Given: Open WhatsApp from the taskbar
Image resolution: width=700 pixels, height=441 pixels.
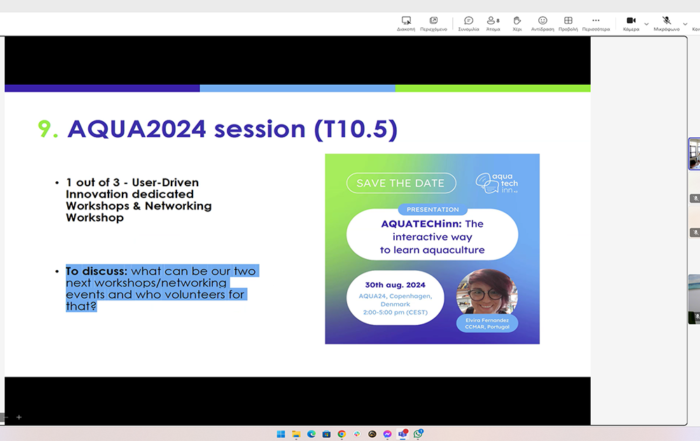Looking at the screenshot, I should pyautogui.click(x=418, y=434).
